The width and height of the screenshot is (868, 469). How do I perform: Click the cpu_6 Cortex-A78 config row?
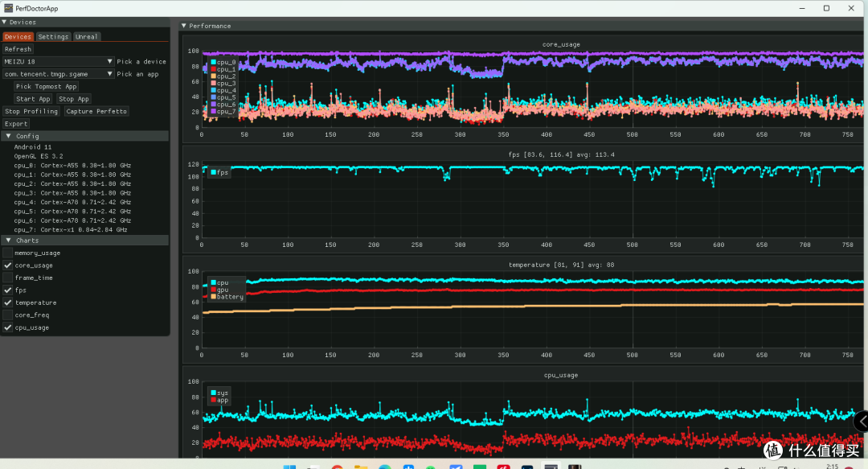(x=72, y=220)
